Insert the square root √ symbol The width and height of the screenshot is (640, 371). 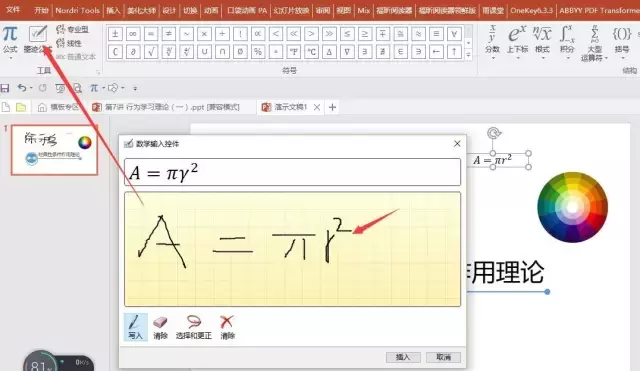pyautogui.click(x=151, y=52)
